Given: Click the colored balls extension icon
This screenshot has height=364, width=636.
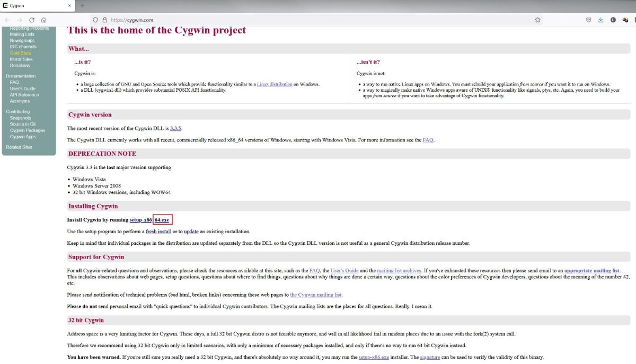Looking at the screenshot, I should [625, 20].
